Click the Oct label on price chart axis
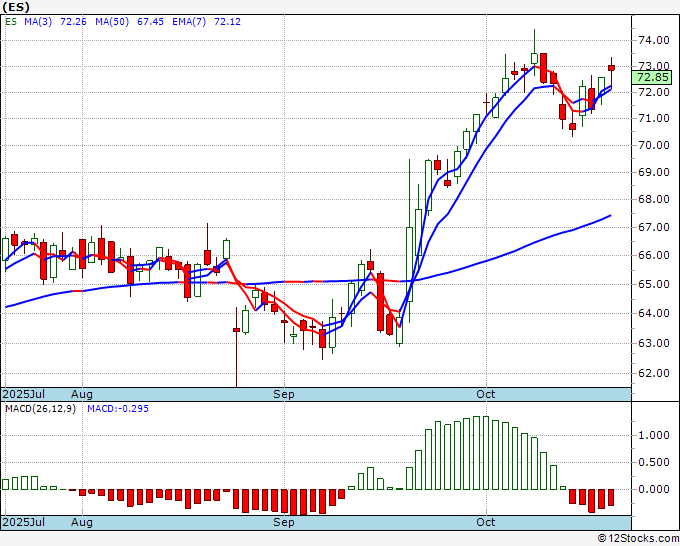The image size is (680, 546). 486,394
